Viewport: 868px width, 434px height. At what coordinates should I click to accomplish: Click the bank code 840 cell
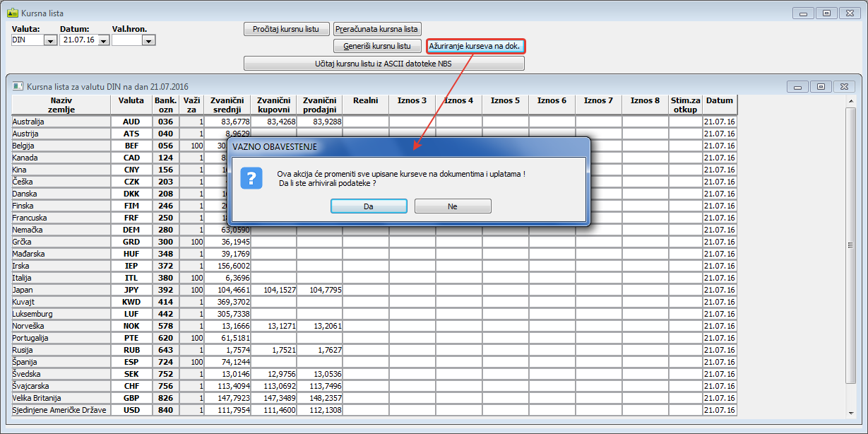(x=165, y=410)
